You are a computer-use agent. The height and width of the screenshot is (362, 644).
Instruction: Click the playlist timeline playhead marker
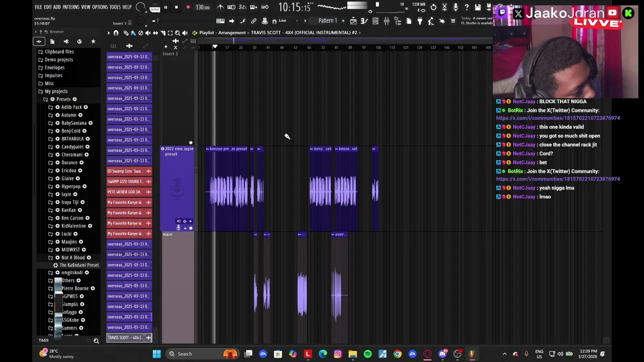(215, 47)
